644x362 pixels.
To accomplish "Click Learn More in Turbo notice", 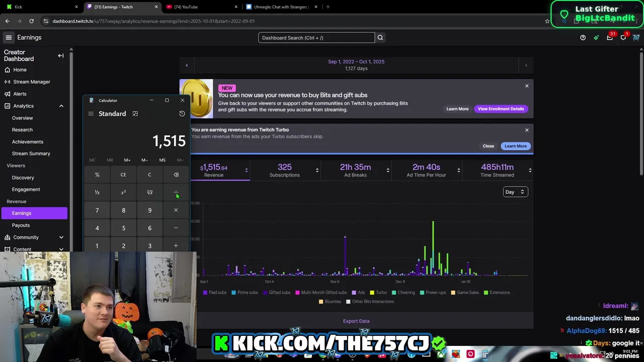I will point(515,146).
